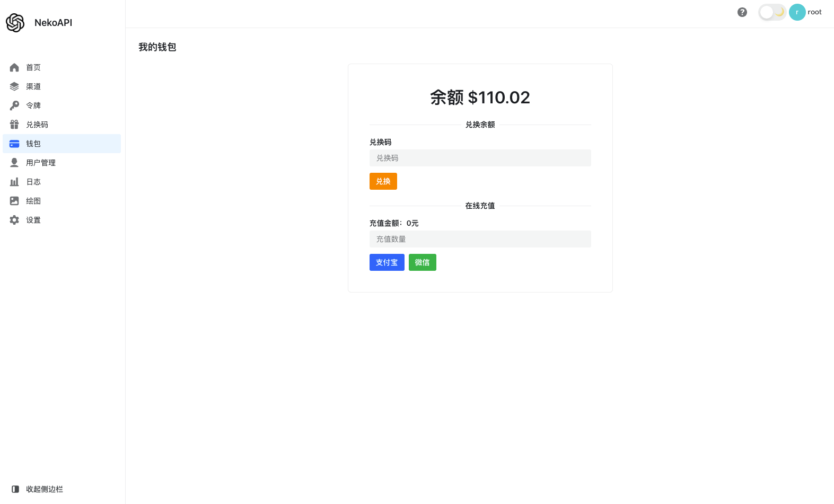The width and height of the screenshot is (834, 504).
Task: Select the 兑换码 redemption code gift icon
Action: (14, 124)
